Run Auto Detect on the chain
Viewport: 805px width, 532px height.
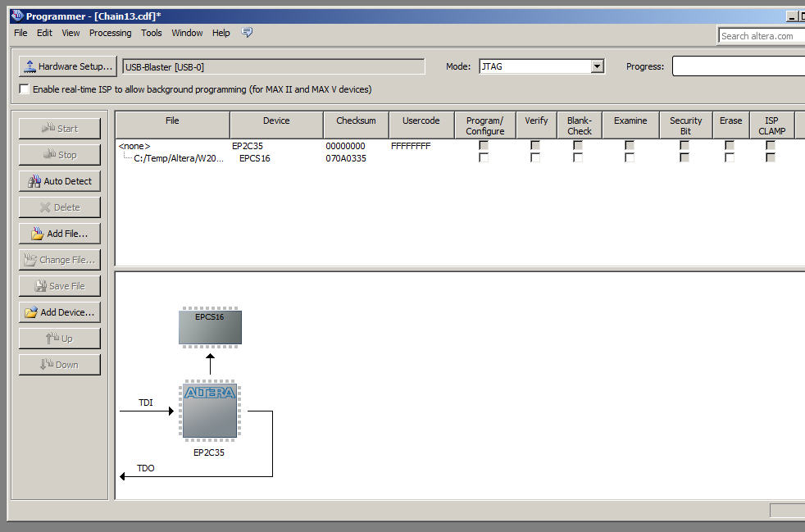pos(60,181)
